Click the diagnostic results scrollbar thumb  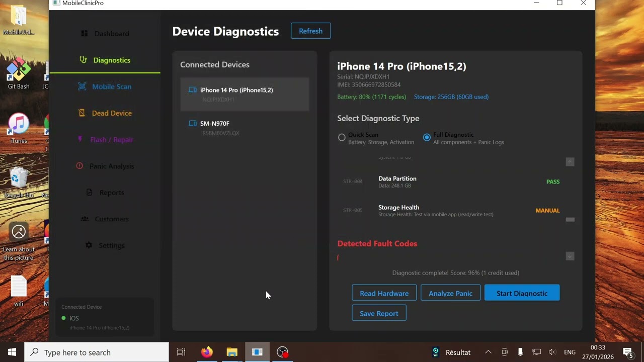click(x=570, y=220)
